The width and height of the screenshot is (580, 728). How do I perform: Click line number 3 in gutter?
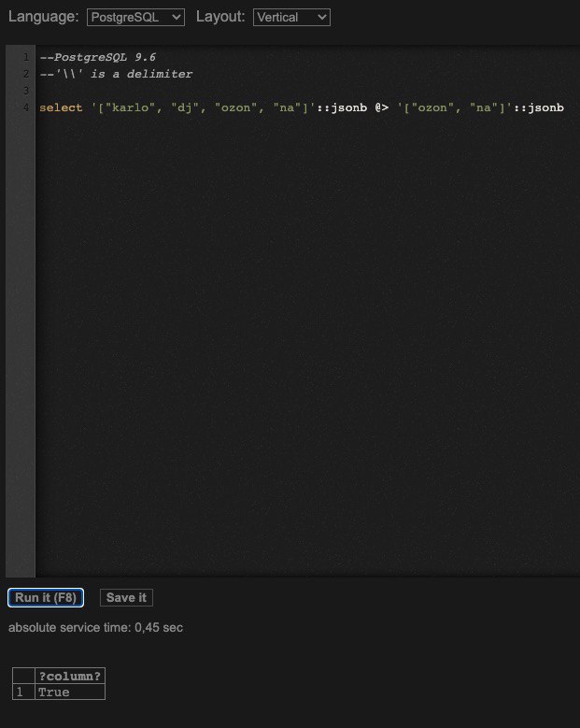pos(26,91)
